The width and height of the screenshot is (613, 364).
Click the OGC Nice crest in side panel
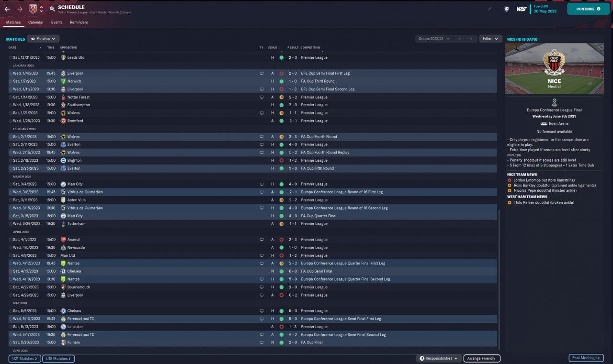pos(554,63)
